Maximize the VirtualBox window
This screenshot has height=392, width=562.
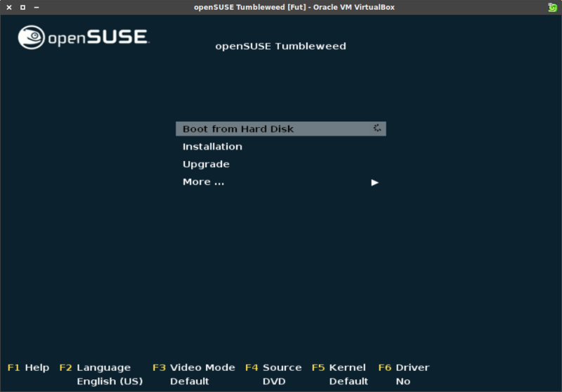22,7
